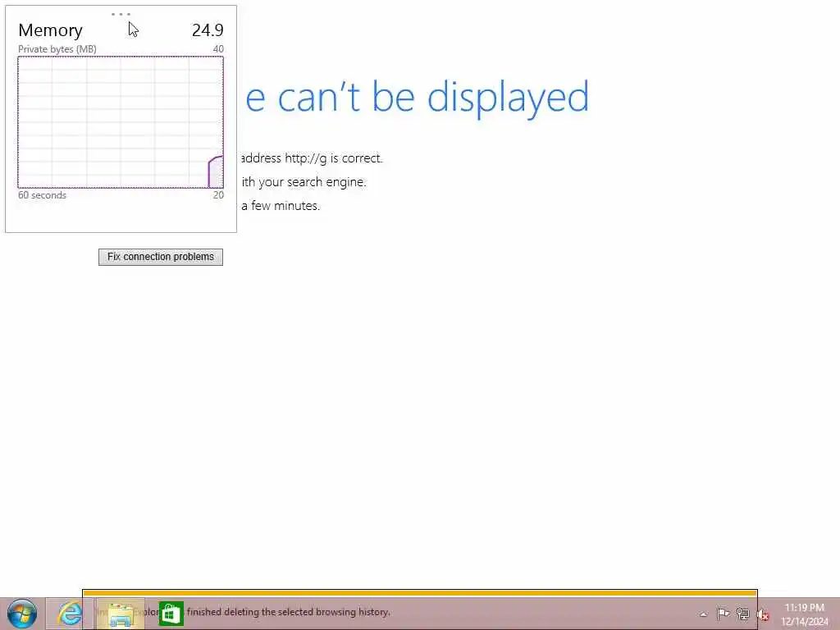
Task: Select the 24.9 memory value
Action: pos(208,30)
